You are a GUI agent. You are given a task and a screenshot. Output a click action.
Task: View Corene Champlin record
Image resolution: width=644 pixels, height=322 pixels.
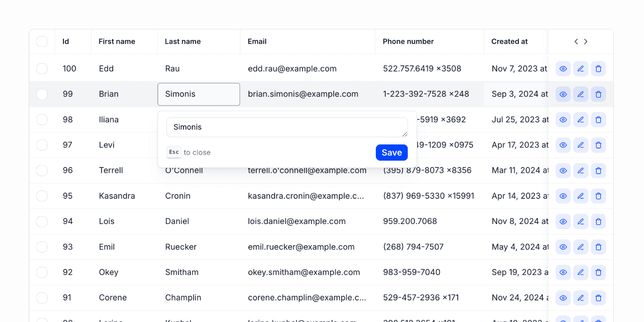tap(563, 298)
